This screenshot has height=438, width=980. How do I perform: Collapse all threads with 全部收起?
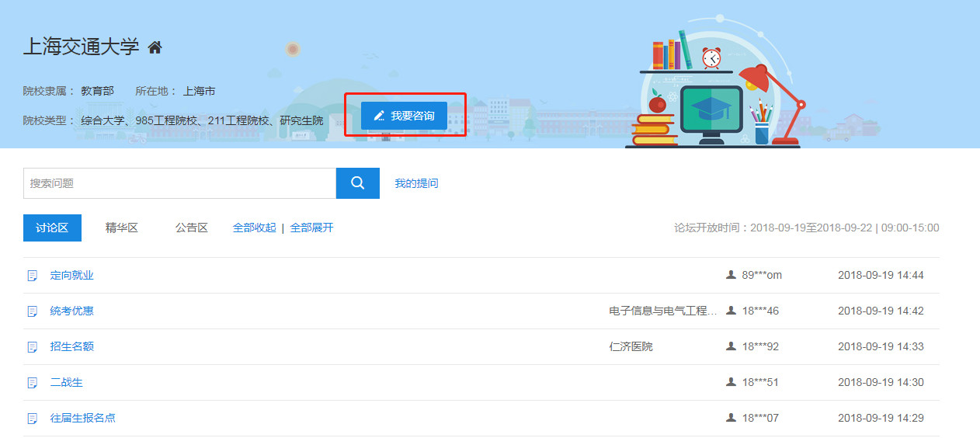[x=255, y=228]
